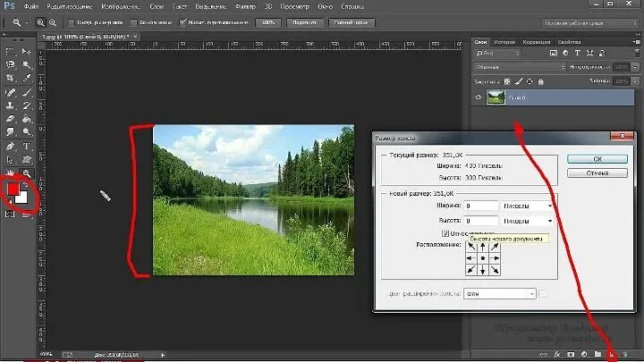The image size is (644, 362).
Task: Open the Фильтр menu
Action: (245, 6)
